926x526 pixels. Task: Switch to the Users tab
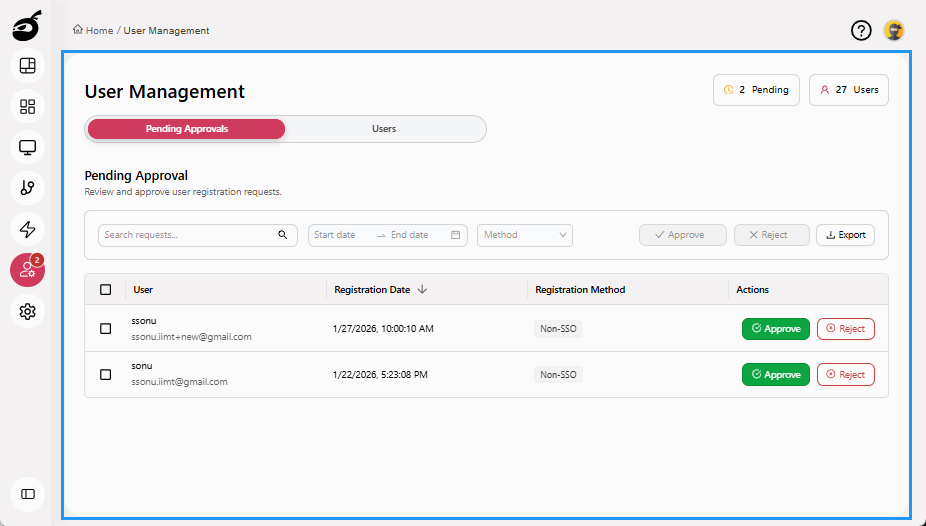pyautogui.click(x=384, y=129)
